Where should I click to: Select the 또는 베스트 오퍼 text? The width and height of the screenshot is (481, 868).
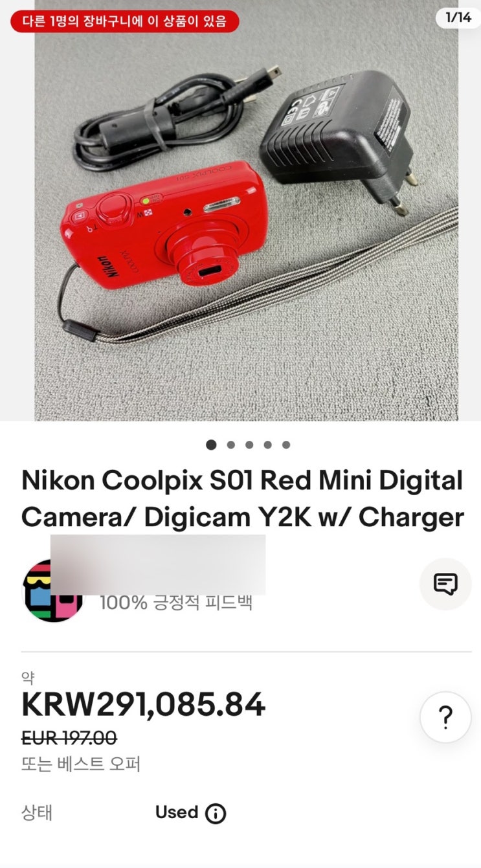point(81,764)
